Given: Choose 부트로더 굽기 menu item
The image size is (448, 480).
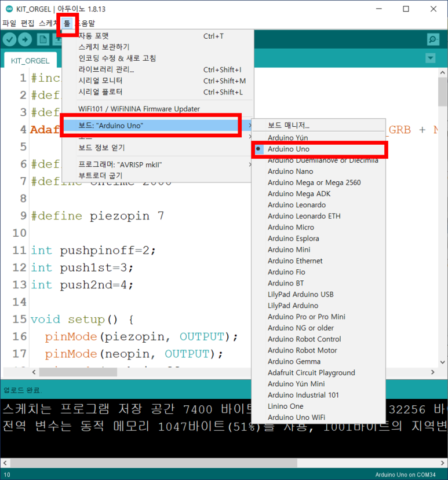Looking at the screenshot, I should tap(158, 175).
